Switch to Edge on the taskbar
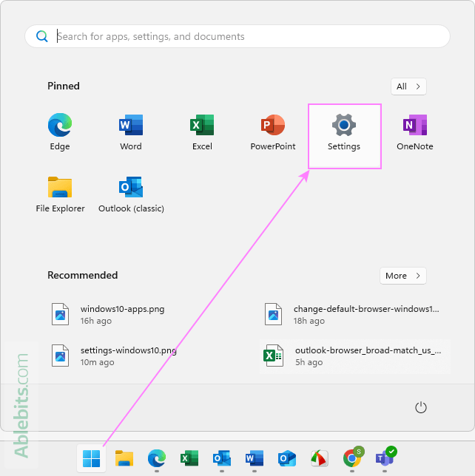This screenshot has height=476, width=475. click(157, 458)
